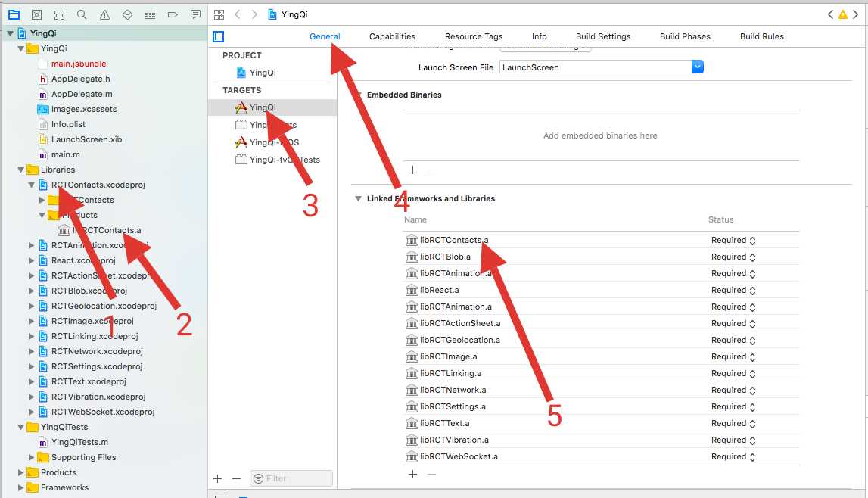This screenshot has height=498, width=868.
Task: Select YingQiTests.m file
Action: click(79, 442)
